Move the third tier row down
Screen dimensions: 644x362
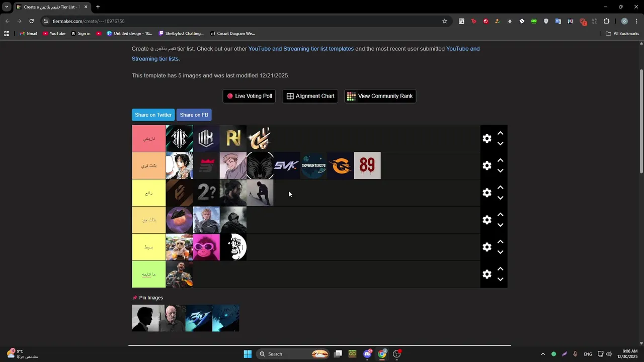pos(500,198)
